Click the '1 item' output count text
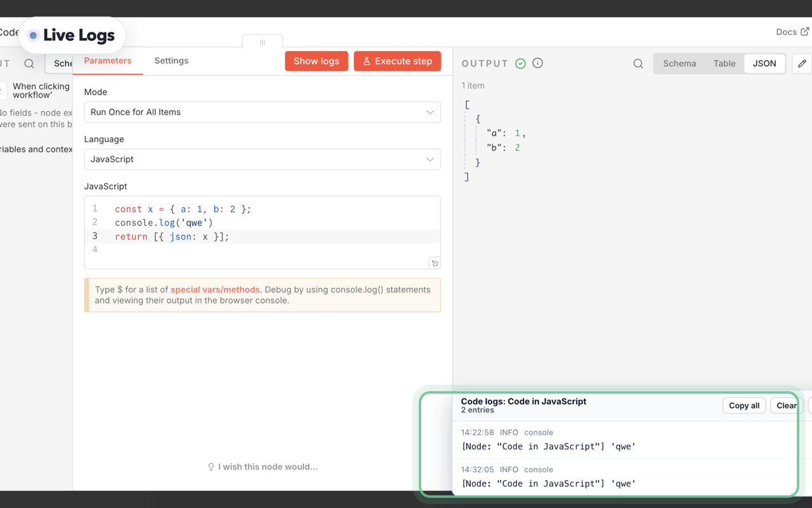 473,86
